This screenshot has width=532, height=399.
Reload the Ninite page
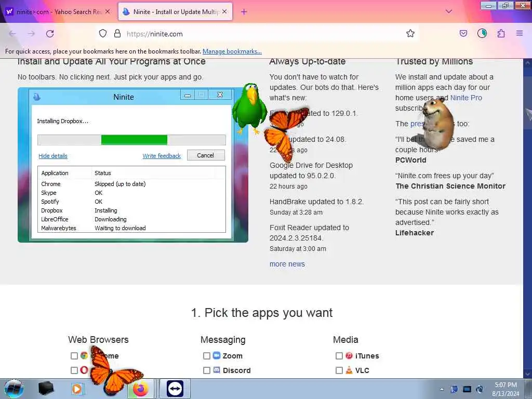[50, 34]
